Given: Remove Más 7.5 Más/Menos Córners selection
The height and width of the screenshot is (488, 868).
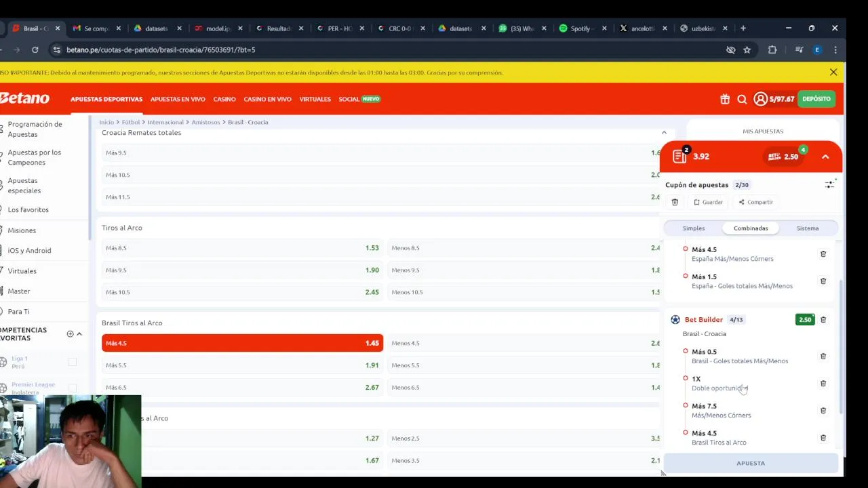Looking at the screenshot, I should [x=823, y=410].
